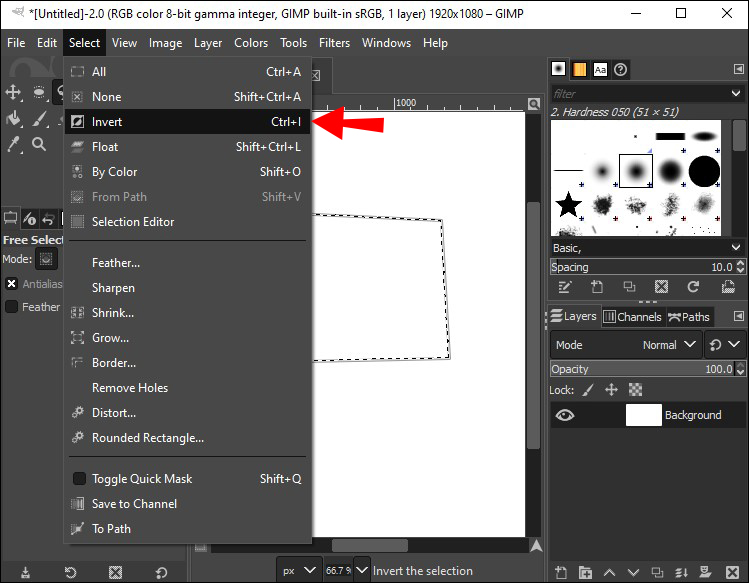Click the Create new brush icon
Screen dimensions: 749x583
[x=597, y=287]
